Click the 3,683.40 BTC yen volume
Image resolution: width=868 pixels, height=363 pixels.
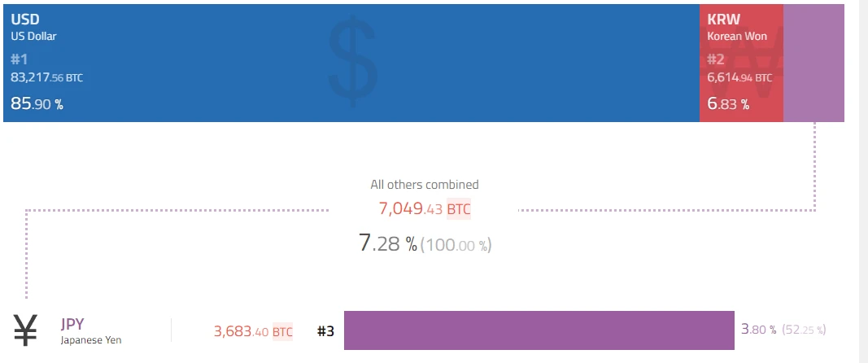coord(253,331)
